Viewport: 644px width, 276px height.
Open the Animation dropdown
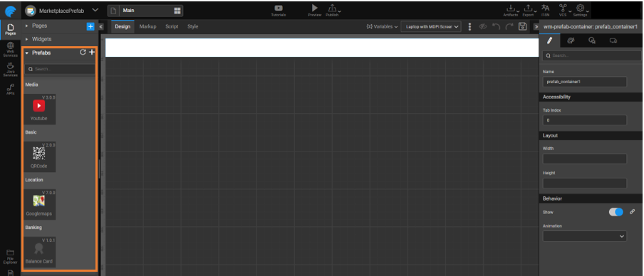(584, 236)
